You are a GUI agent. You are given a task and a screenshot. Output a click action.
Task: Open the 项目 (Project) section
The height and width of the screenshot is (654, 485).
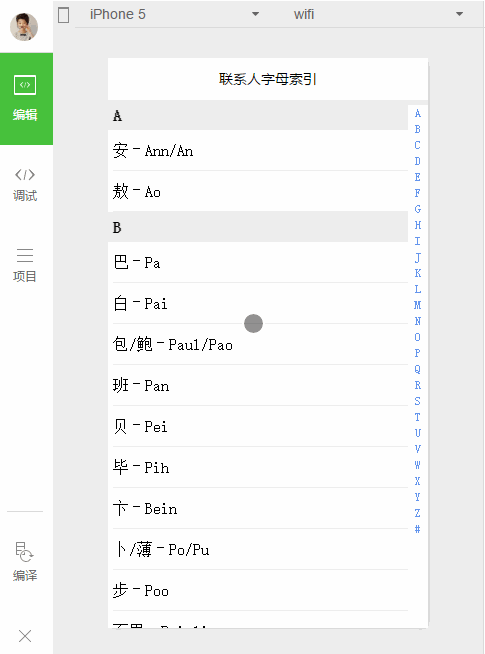pyautogui.click(x=25, y=265)
